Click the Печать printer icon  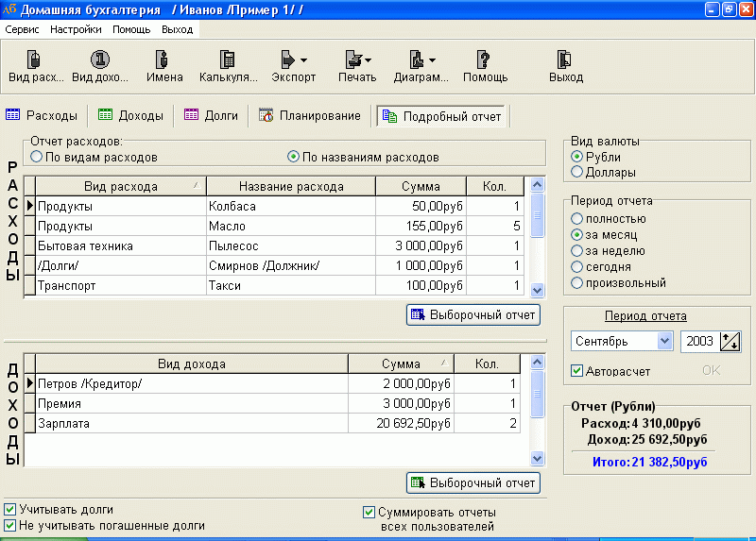point(357,66)
